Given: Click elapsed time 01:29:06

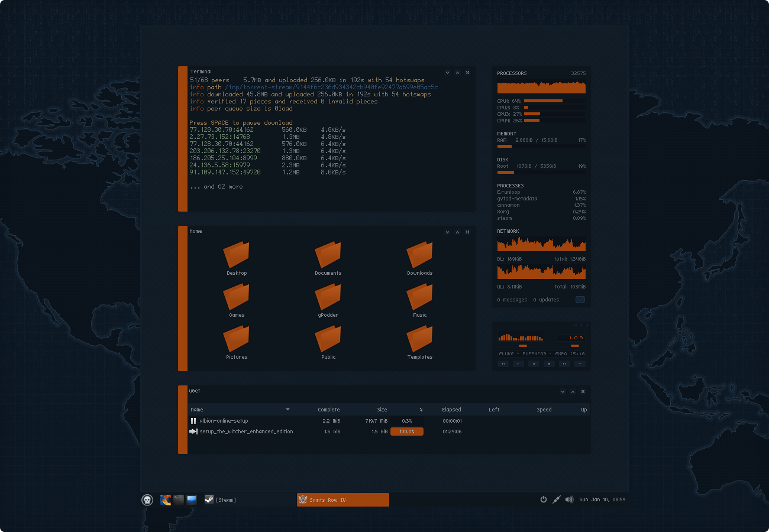Looking at the screenshot, I should tap(452, 432).
